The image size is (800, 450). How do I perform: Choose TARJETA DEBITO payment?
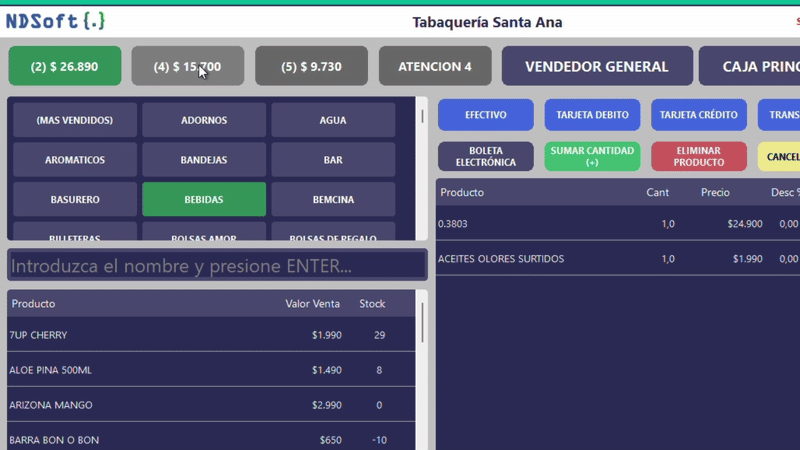coord(593,115)
